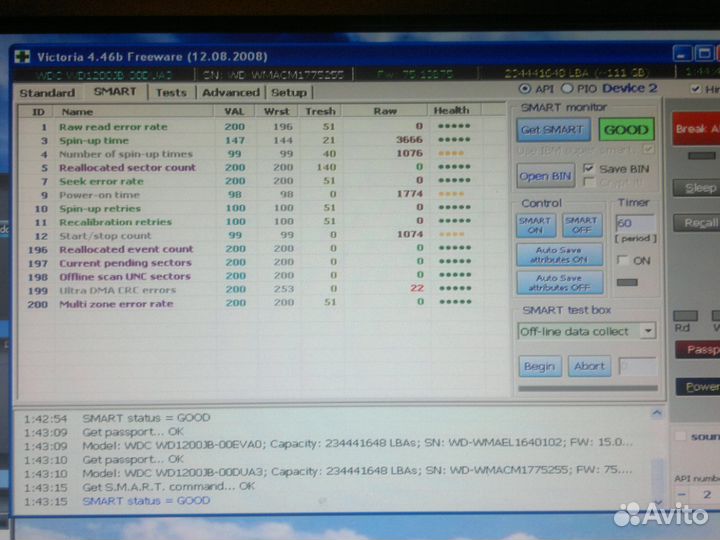Switch to the Tests tab
Image resolution: width=720 pixels, height=540 pixels.
(171, 92)
